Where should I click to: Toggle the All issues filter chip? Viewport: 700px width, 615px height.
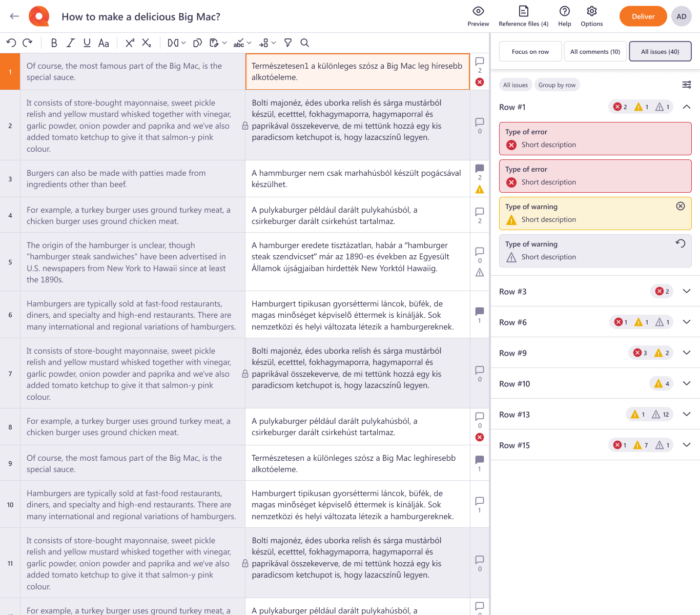pyautogui.click(x=516, y=85)
